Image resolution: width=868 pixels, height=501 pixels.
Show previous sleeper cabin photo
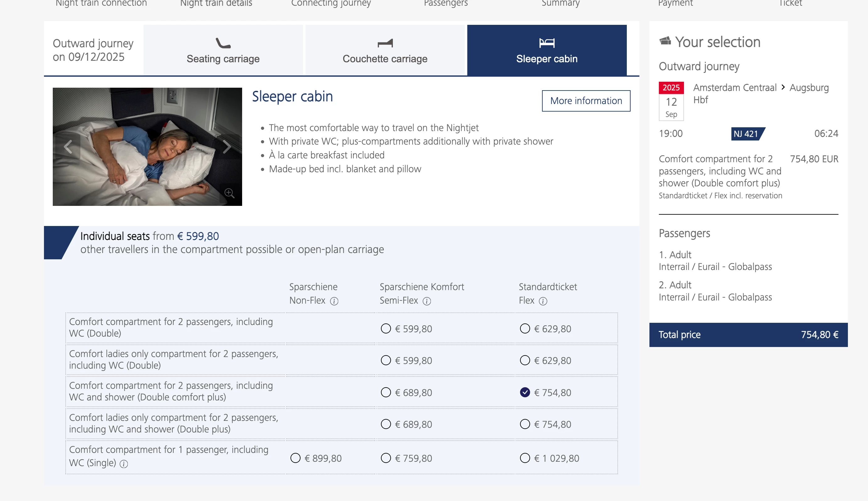[x=68, y=147]
